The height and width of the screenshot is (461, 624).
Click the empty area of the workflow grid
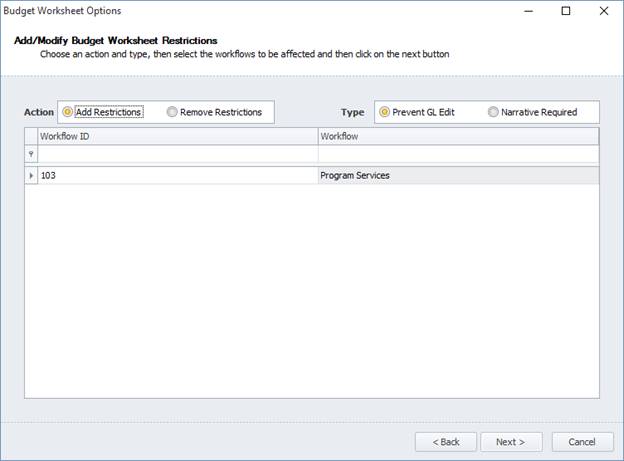point(311,300)
